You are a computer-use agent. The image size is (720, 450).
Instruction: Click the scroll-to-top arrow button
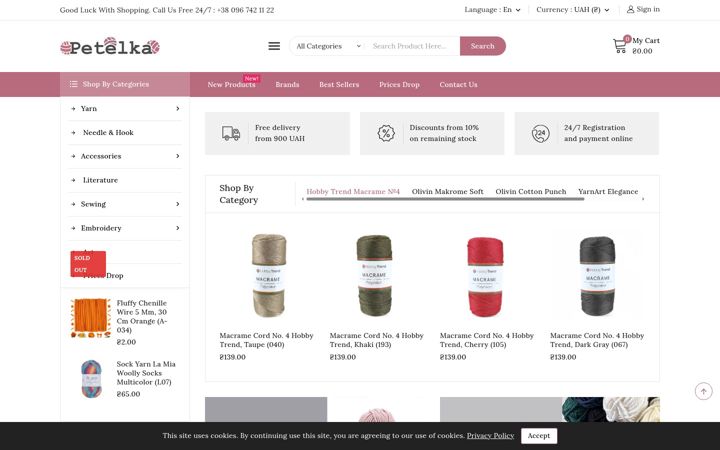point(703,391)
